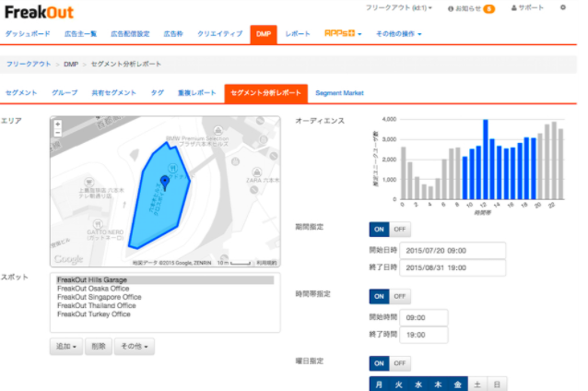Toggle 金 (Friday) day button

pos(458,385)
